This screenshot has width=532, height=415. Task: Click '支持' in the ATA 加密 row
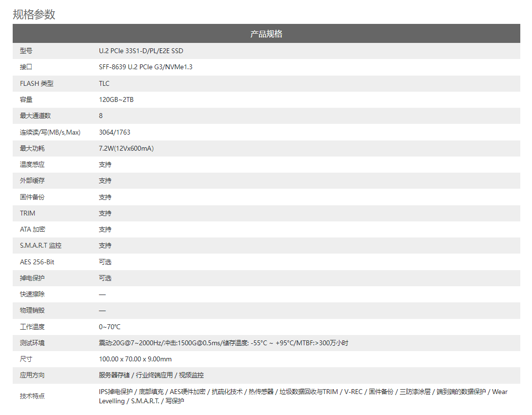click(x=105, y=229)
